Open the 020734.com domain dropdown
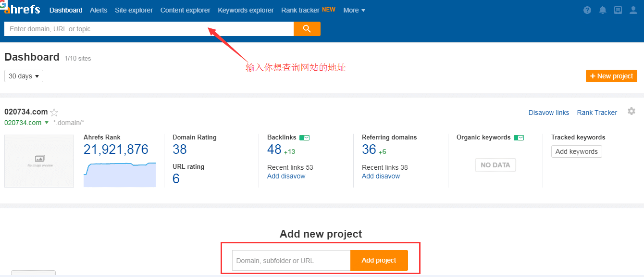644x277 pixels. click(46, 123)
